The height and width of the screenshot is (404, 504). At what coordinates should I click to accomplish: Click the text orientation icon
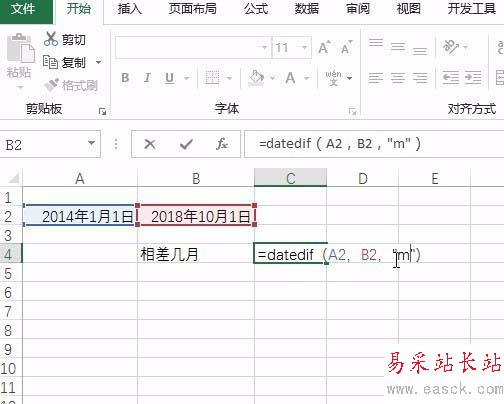[x=450, y=47]
